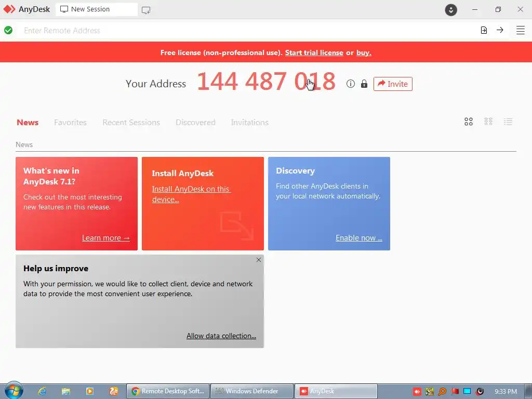The image size is (532, 399).
Task: Switch to Windows Defender taskbar window
Action: coord(252,391)
